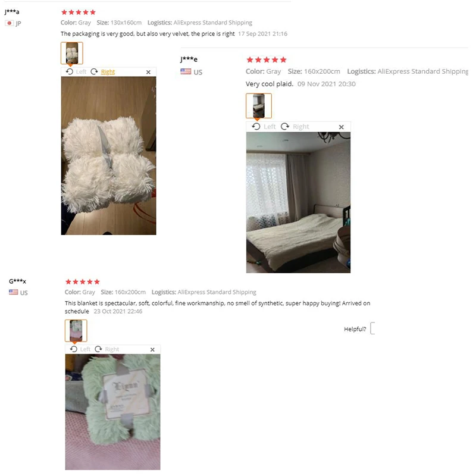Open the enlarged white fluffy blanket image
The width and height of the screenshot is (476, 476).
tap(109, 156)
